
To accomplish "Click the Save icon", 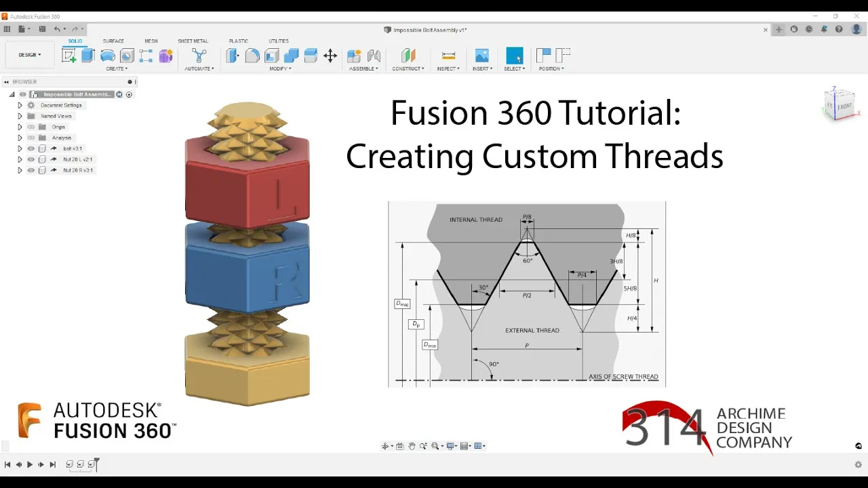I will (42, 29).
